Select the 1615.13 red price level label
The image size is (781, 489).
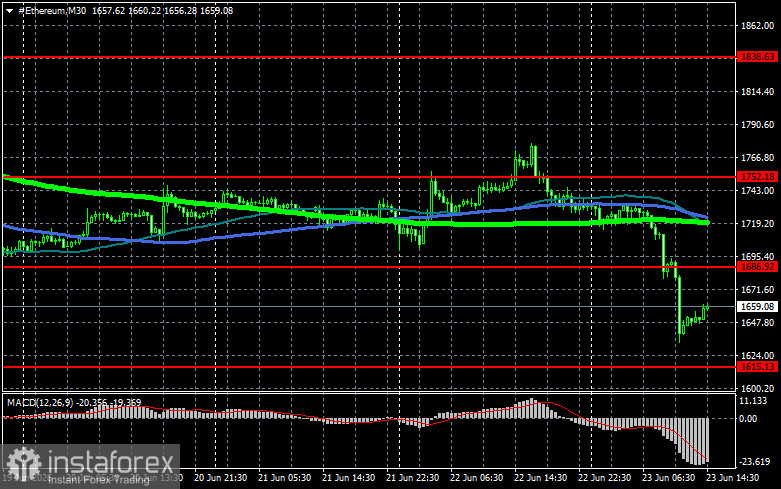point(757,367)
